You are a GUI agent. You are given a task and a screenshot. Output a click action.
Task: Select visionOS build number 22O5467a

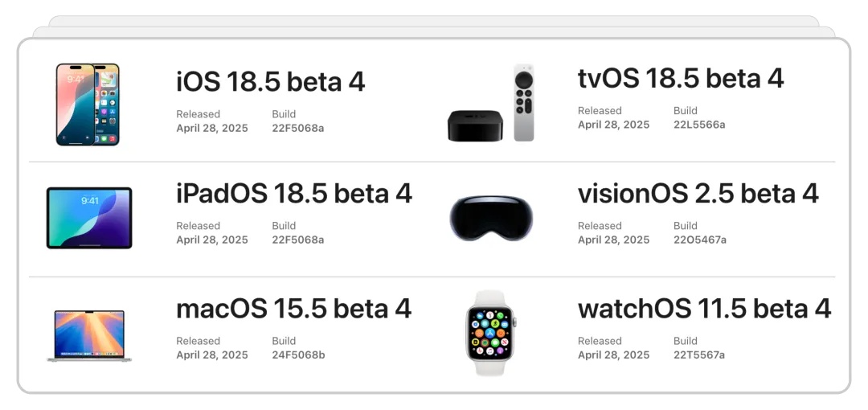(x=700, y=240)
